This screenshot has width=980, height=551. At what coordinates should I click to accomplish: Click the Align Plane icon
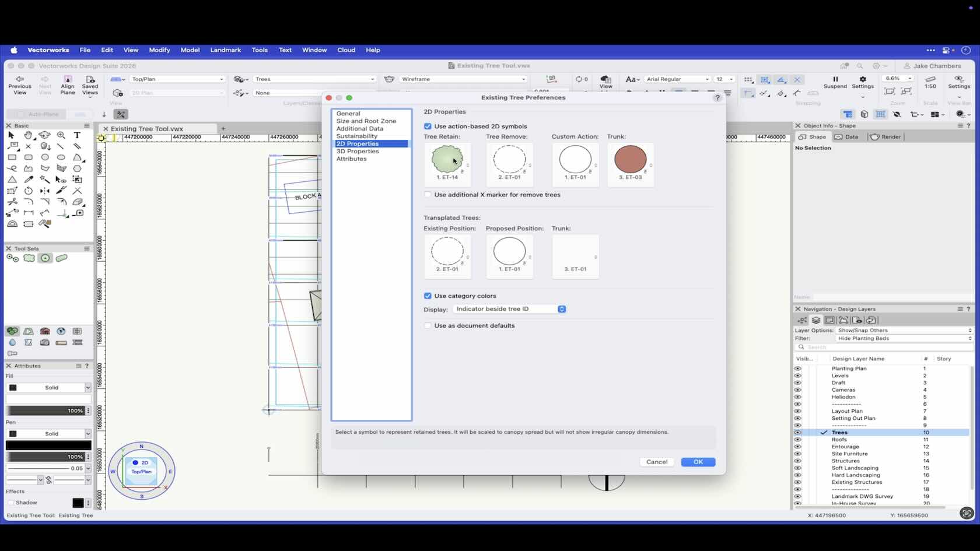[68, 79]
